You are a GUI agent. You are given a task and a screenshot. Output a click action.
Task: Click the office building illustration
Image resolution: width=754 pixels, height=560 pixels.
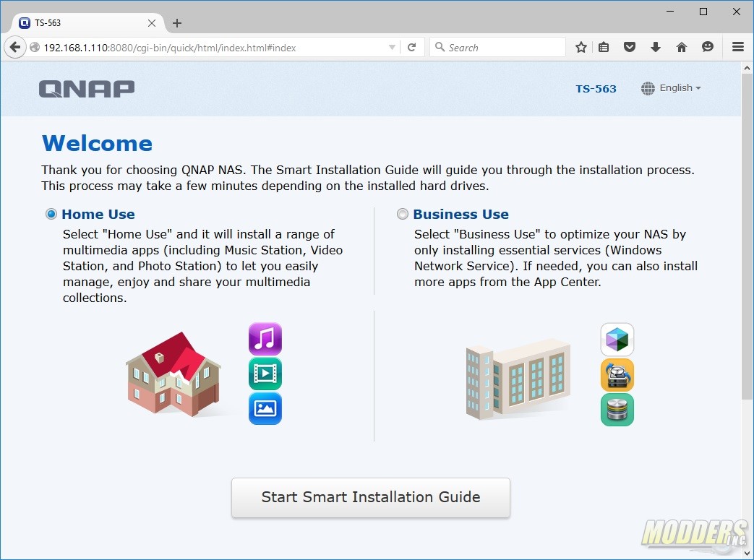click(x=518, y=379)
